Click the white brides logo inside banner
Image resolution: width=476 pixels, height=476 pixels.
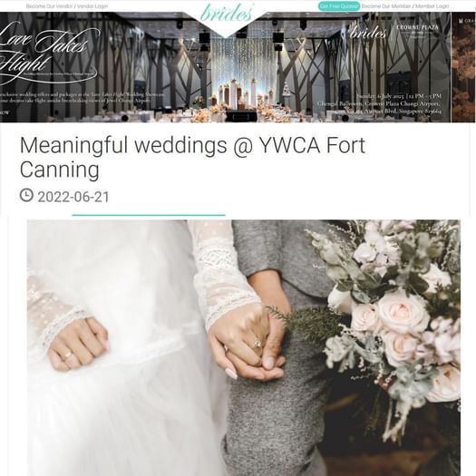pos(368,32)
